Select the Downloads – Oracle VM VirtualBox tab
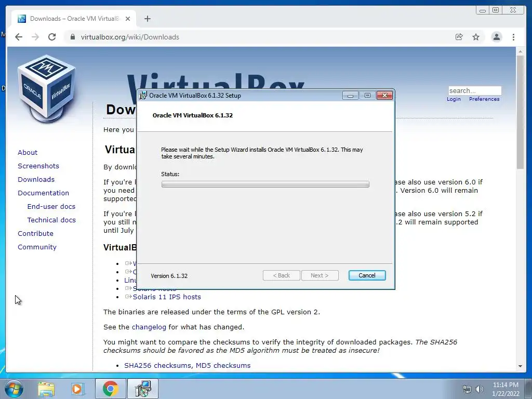This screenshot has width=532, height=399. click(74, 19)
